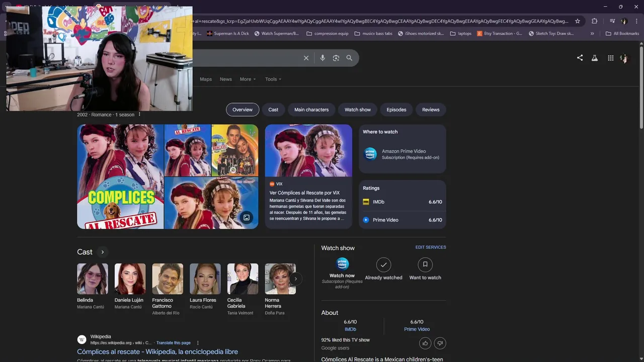This screenshot has height=362, width=644.
Task: Select the Overview chip
Action: pyautogui.click(x=243, y=110)
